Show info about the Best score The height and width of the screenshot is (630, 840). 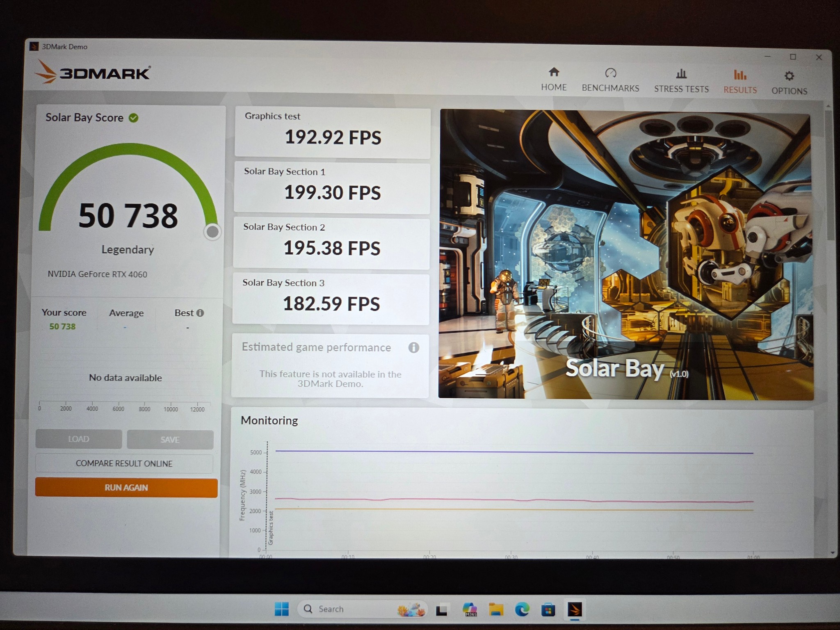(200, 313)
